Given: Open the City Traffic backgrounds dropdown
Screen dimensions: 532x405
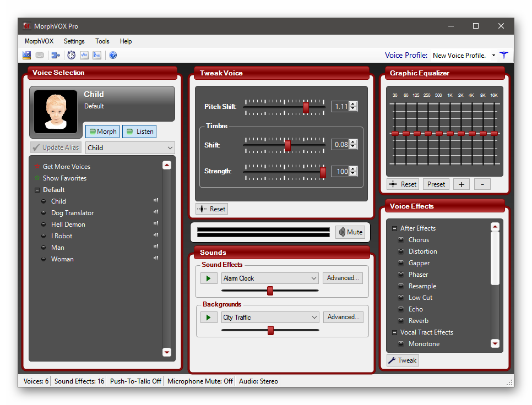Looking at the screenshot, I should [x=269, y=318].
